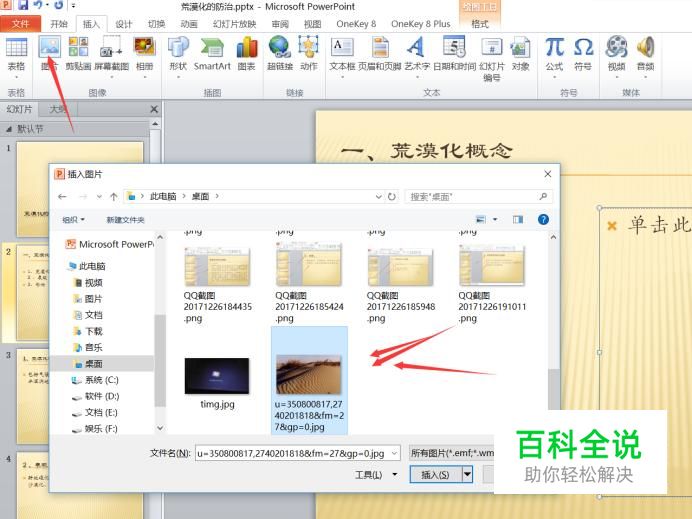692x519 pixels.
Task: Open Insert button split dropdown arrow
Action: (x=467, y=475)
